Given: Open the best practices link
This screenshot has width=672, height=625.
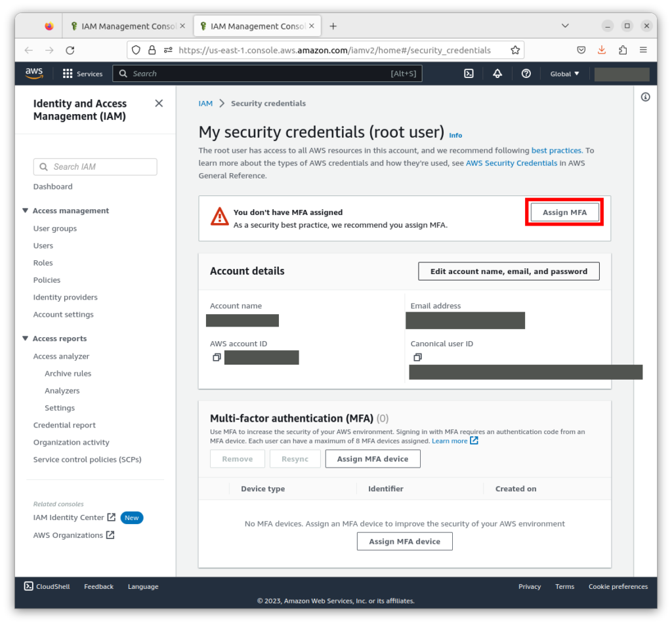Looking at the screenshot, I should [556, 150].
